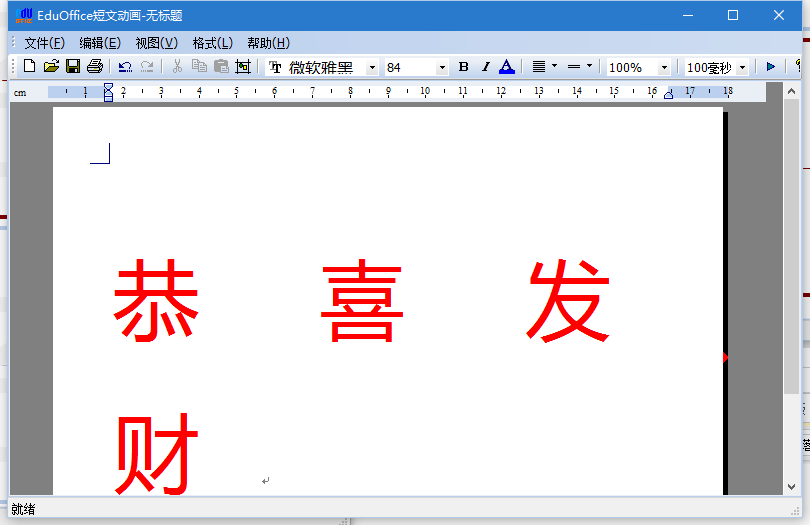Image resolution: width=810 pixels, height=525 pixels.
Task: Open the 100毫秒 animation speed dropdown
Action: pos(742,68)
